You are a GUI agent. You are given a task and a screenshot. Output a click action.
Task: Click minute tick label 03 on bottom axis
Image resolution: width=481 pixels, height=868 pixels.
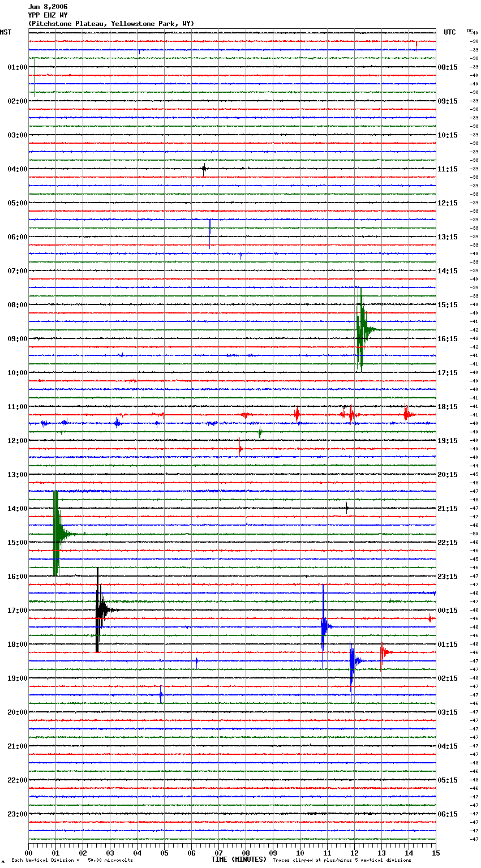point(110,853)
